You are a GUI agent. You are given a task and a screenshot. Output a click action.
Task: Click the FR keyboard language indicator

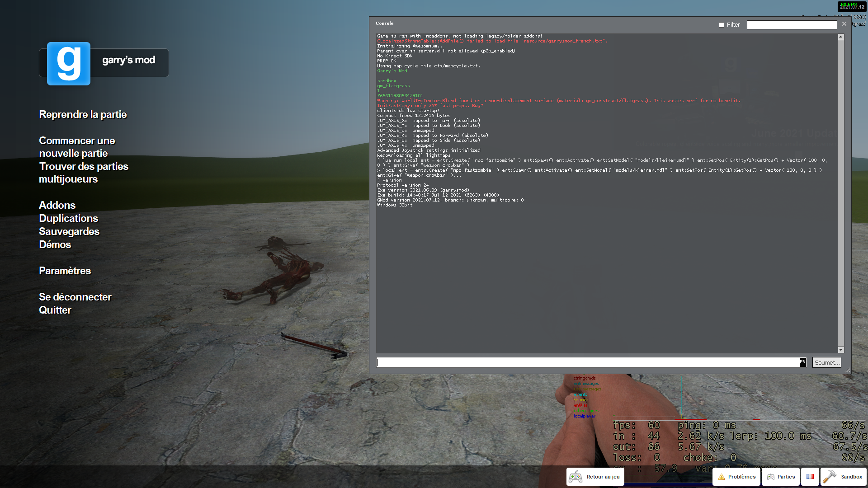(x=803, y=362)
